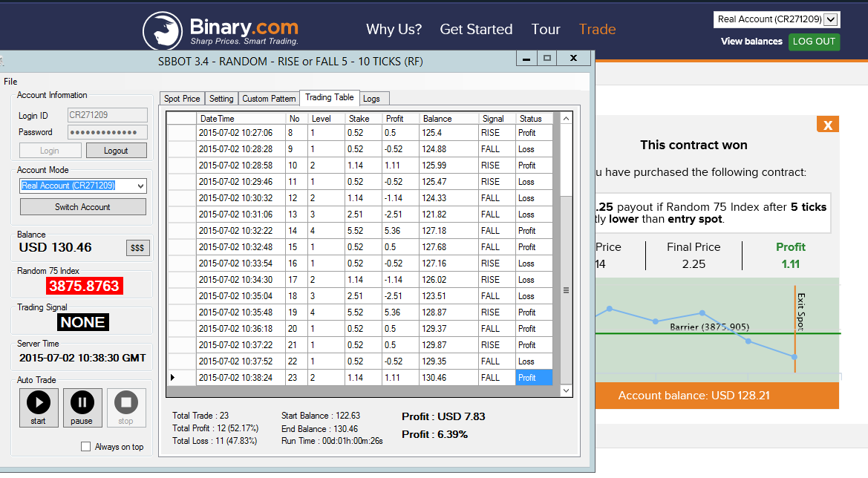This screenshot has height=478, width=868.
Task: Click the Password input field
Action: pyautogui.click(x=108, y=132)
